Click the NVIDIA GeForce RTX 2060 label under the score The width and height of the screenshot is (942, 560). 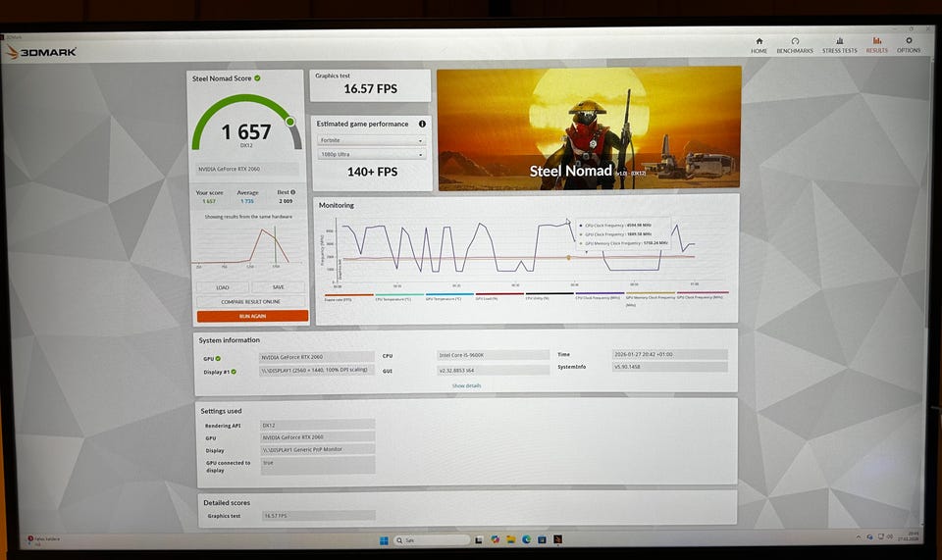[x=247, y=170]
